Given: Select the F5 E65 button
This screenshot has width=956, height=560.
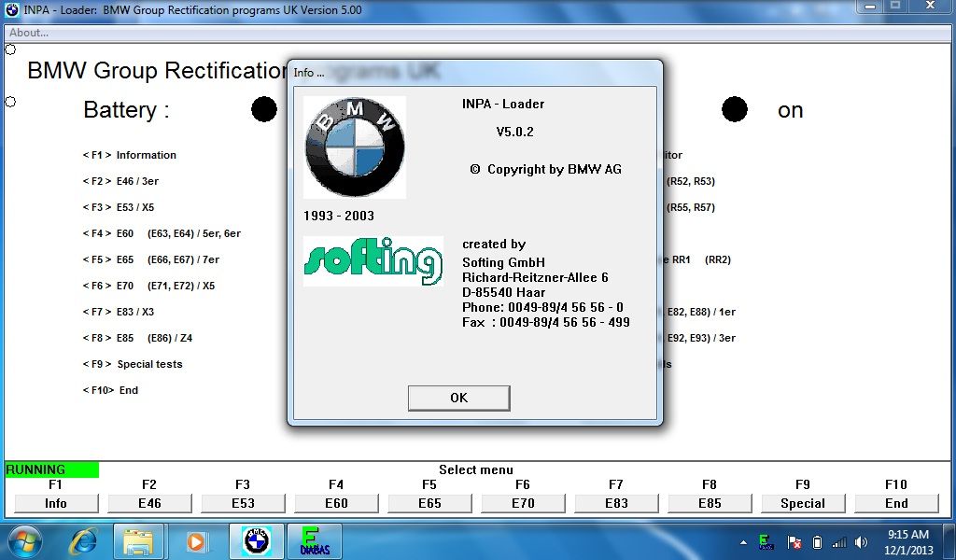Looking at the screenshot, I should (x=429, y=503).
